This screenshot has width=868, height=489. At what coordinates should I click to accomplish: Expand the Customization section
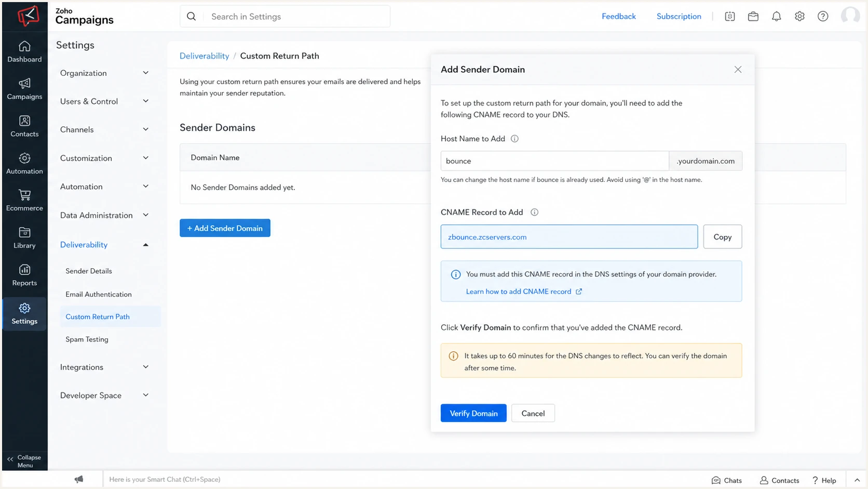[x=104, y=158]
